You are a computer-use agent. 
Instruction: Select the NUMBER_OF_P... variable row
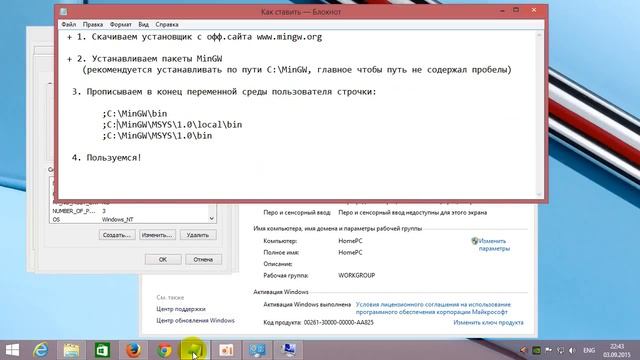(x=129, y=211)
